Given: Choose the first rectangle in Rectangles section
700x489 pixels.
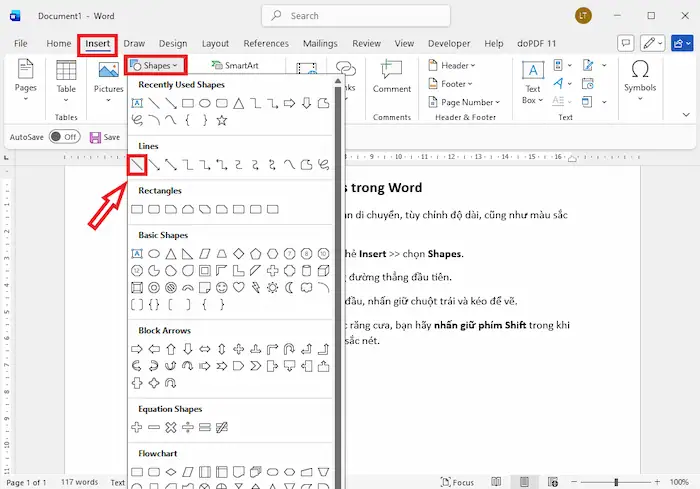Looking at the screenshot, I should point(138,209).
